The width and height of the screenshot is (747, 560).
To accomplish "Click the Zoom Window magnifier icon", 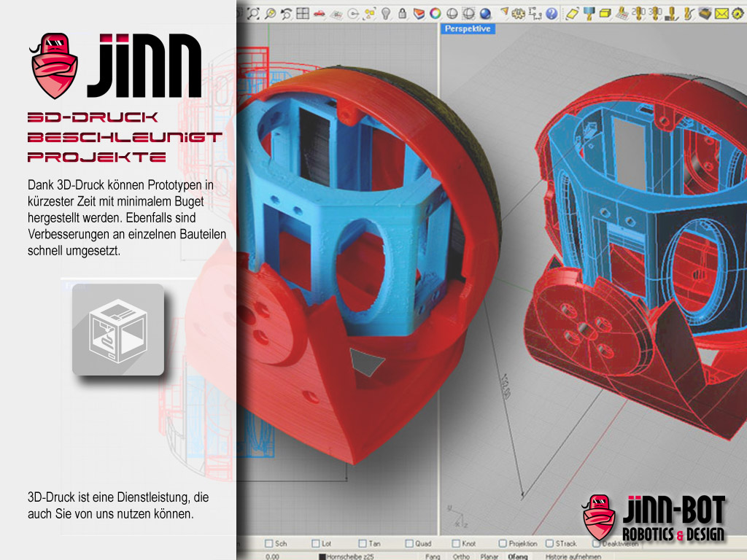I will pyautogui.click(x=270, y=13).
